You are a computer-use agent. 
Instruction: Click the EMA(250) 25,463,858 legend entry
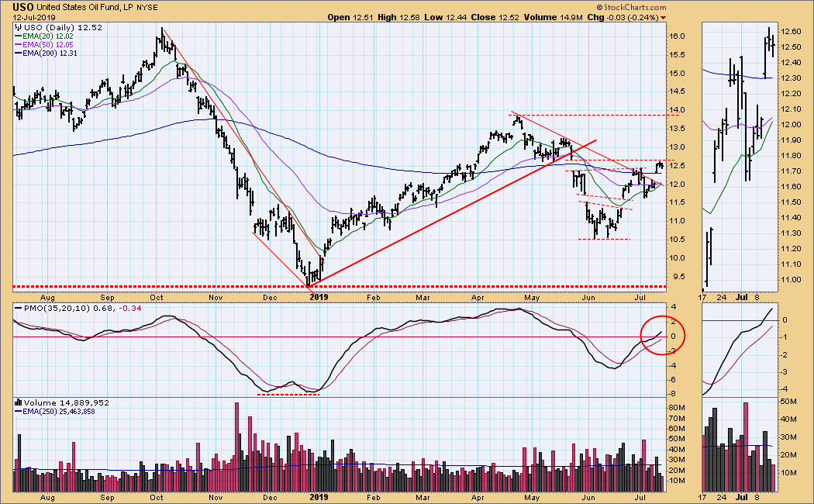point(59,411)
